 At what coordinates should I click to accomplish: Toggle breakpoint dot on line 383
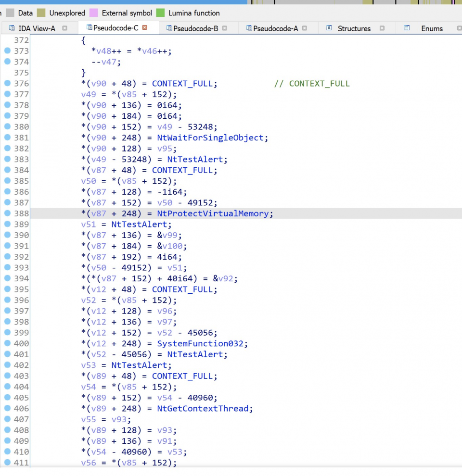tap(8, 159)
